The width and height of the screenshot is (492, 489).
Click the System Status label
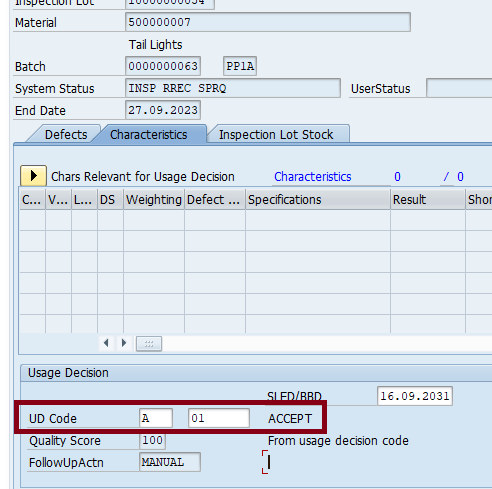(55, 89)
